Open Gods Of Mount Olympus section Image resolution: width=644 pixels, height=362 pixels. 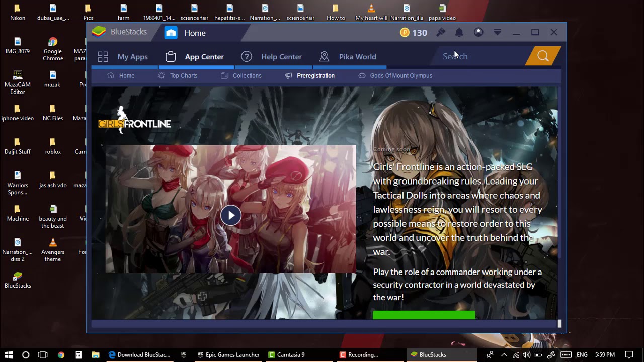[x=395, y=75]
